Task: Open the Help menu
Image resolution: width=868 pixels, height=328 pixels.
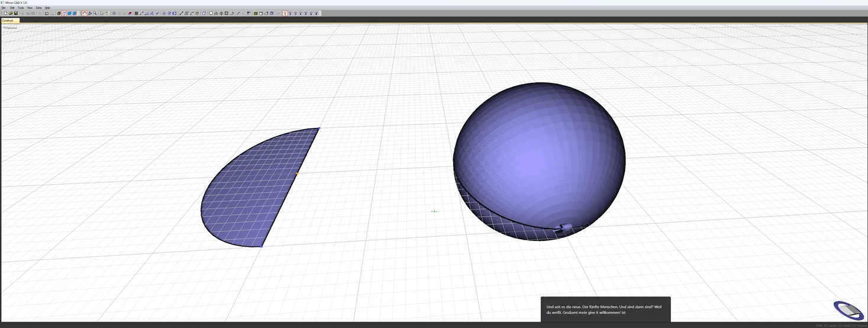Action: click(x=47, y=8)
